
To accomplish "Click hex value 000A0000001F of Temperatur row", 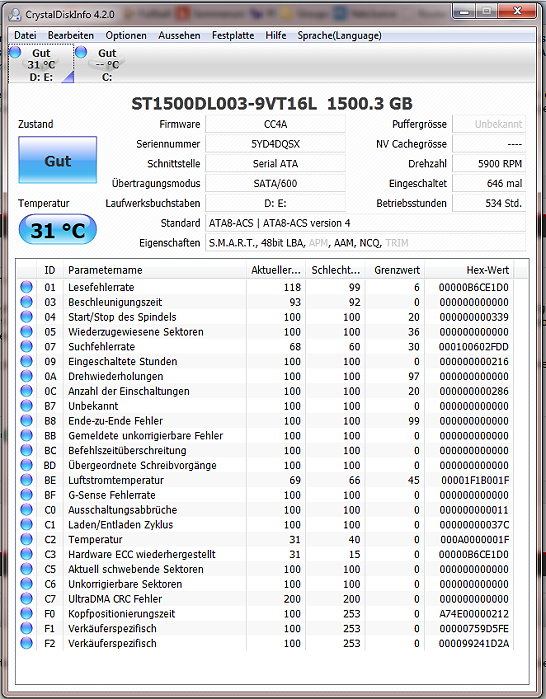I will tap(474, 539).
